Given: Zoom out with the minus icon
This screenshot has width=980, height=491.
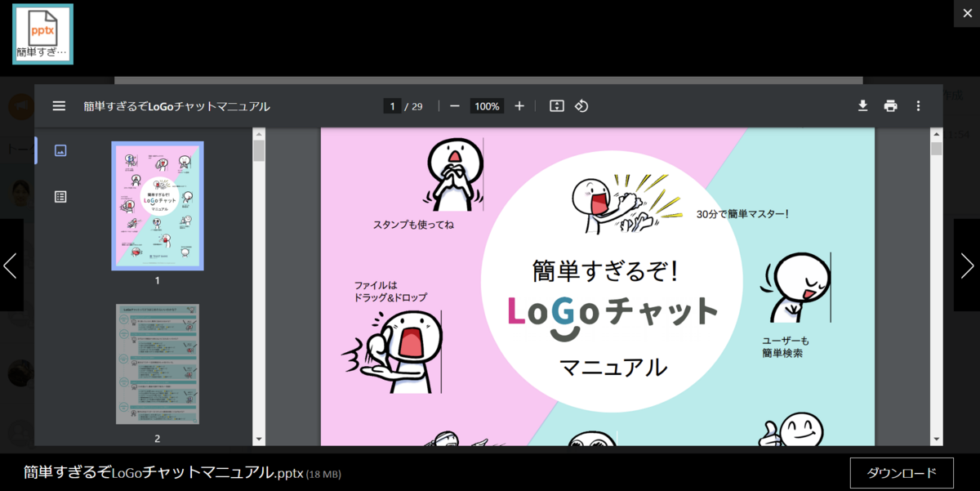Looking at the screenshot, I should [x=455, y=106].
